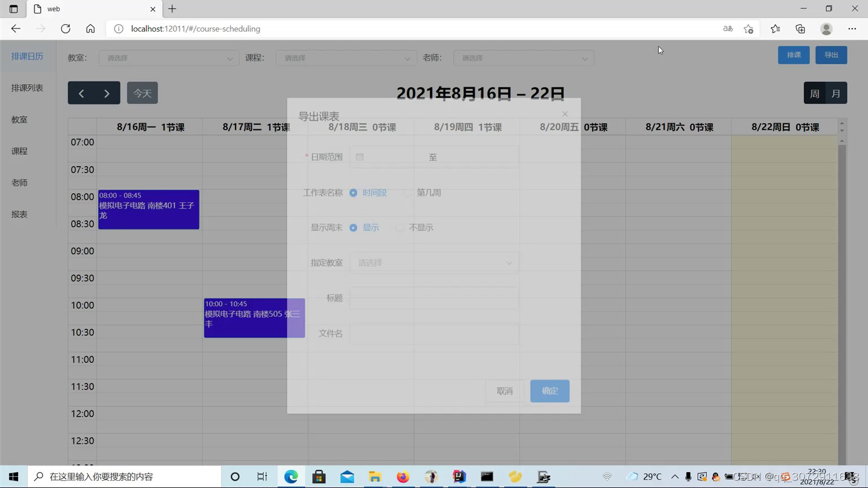The image size is (868, 488).
Task: Open Task View on taskbar
Action: pos(262,477)
